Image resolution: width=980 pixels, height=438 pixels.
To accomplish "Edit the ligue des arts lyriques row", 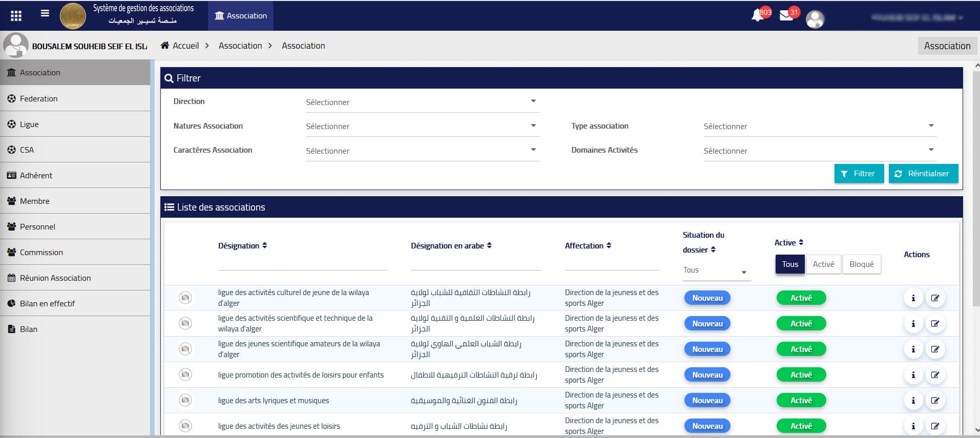I will tap(935, 401).
